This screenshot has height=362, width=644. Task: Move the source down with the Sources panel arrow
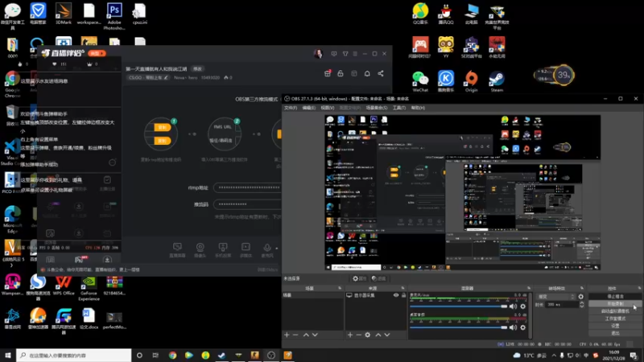click(x=387, y=335)
